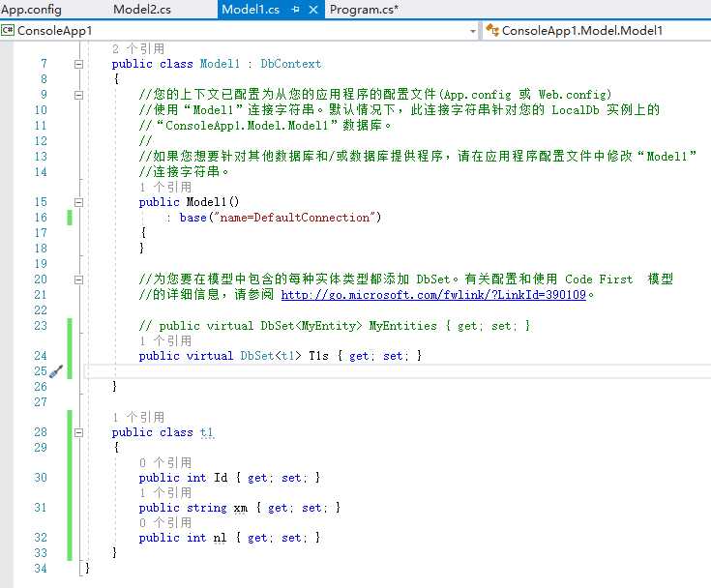Click the base keyword on line 16
711x588 pixels.
[193, 218]
